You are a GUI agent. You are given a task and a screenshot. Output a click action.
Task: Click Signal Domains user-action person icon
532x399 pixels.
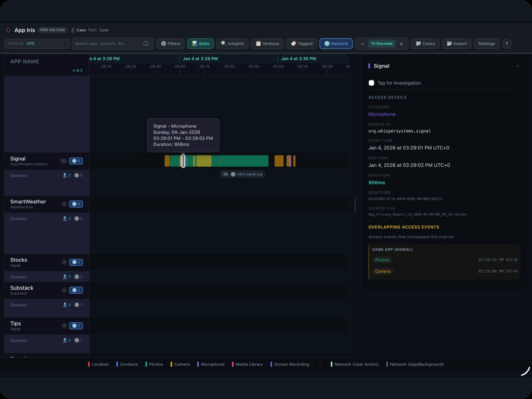click(65, 175)
